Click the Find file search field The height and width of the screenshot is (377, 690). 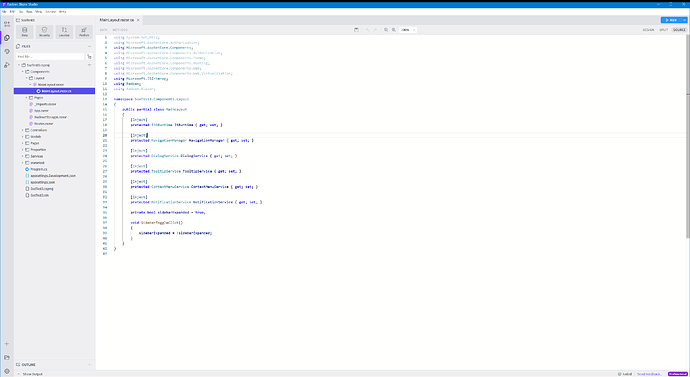click(50, 57)
